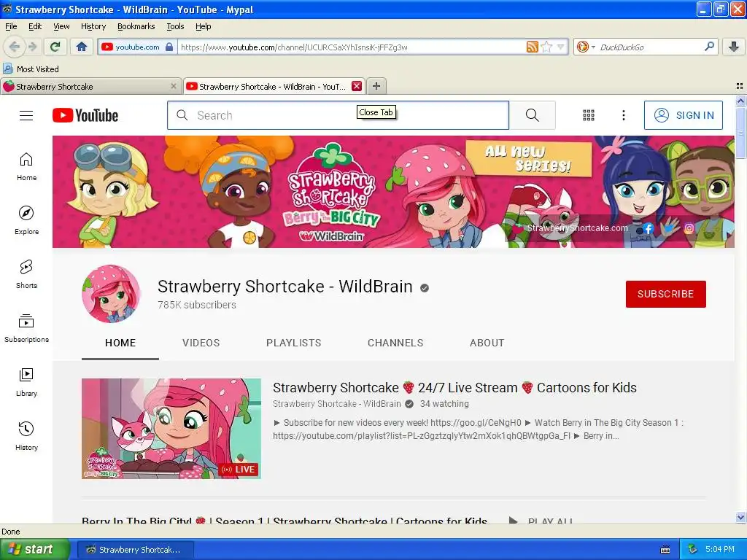Click the browser URL address field
The width and height of the screenshot is (747, 560).
[x=352, y=47]
